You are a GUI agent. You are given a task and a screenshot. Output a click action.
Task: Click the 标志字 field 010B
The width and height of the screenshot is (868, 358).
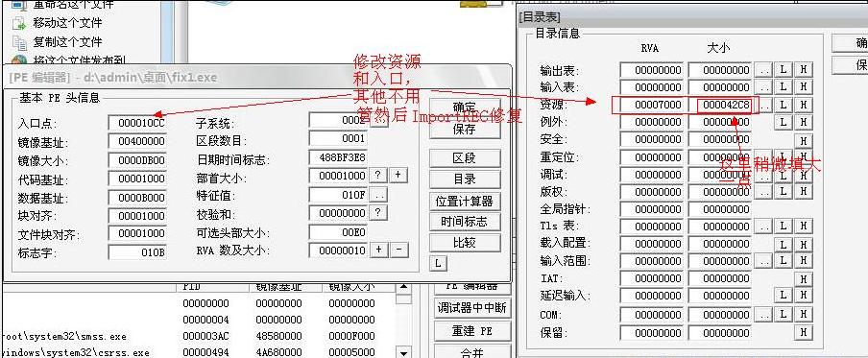point(136,252)
